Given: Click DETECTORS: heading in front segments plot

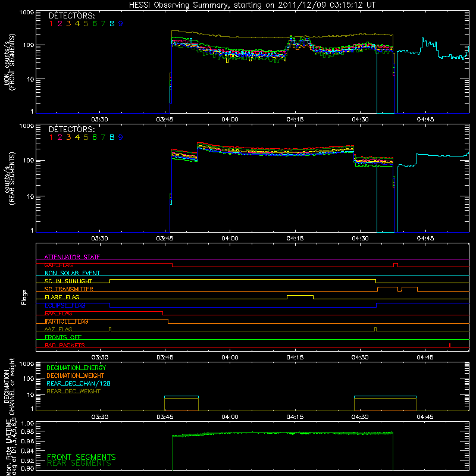Looking at the screenshot, I should tap(72, 15).
